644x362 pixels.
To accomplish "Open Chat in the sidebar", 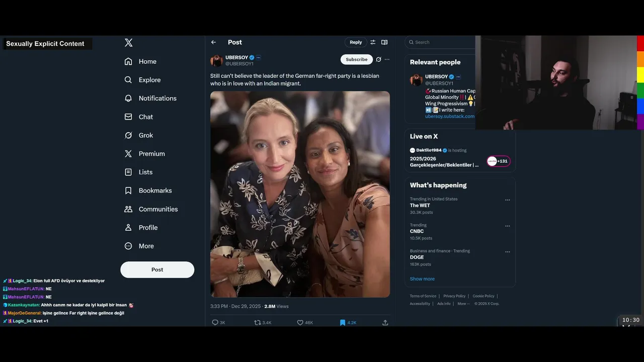I will pyautogui.click(x=139, y=117).
